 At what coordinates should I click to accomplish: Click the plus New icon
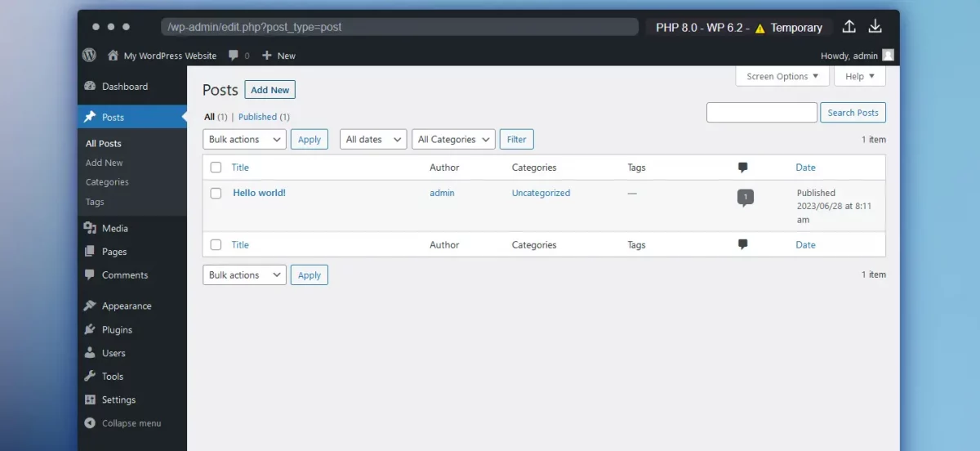click(266, 56)
